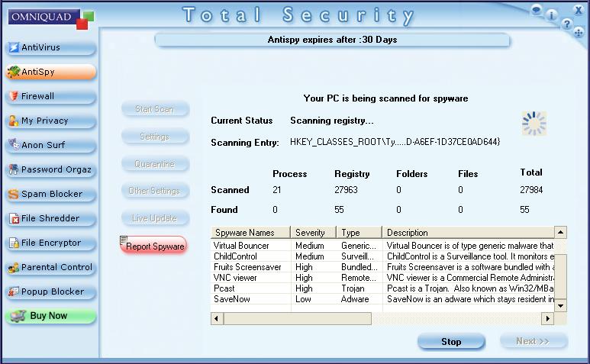This screenshot has width=590, height=364.
Task: Click the horizontal scroll left arrow
Action: point(216,319)
